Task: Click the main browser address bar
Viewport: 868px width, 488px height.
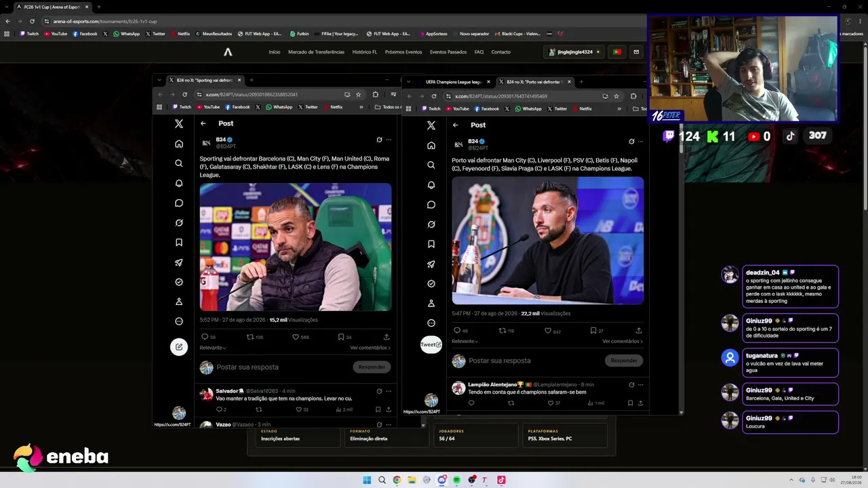Action: tap(339, 21)
